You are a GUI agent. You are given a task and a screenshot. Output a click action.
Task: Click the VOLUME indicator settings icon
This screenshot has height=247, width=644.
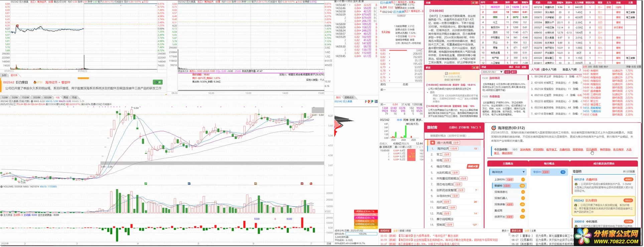(x=2, y=187)
